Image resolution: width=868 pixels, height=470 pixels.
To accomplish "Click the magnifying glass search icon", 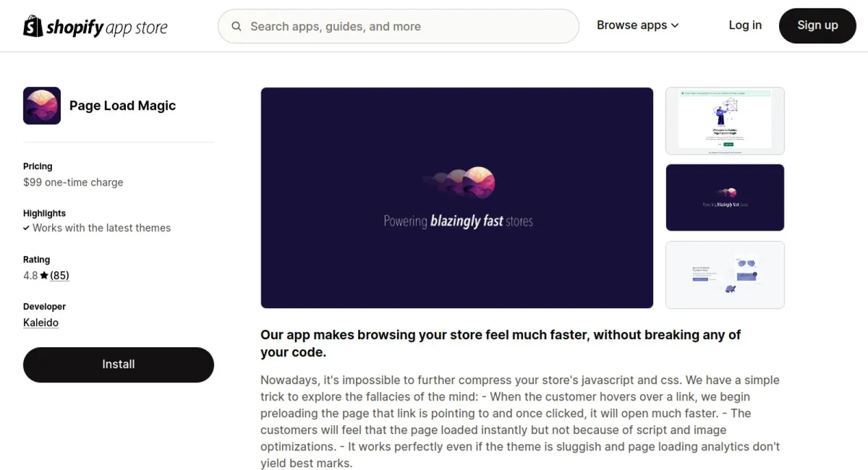I will (x=237, y=27).
